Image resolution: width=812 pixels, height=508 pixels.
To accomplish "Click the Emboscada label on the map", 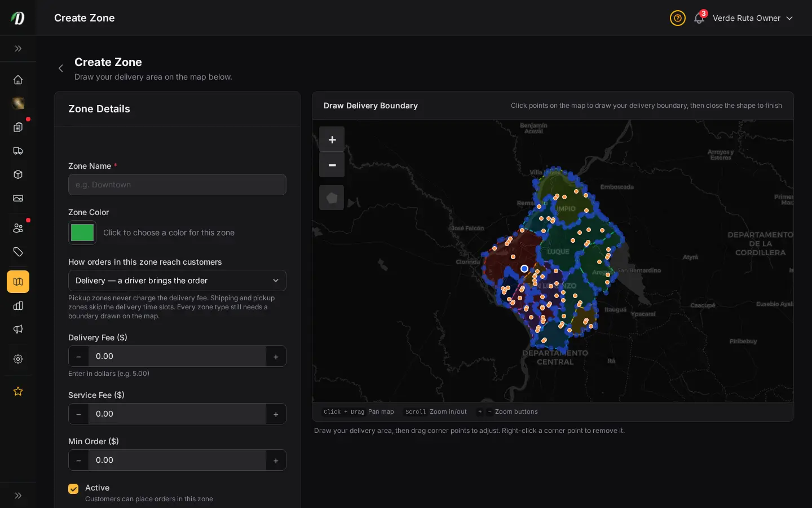I will point(617,187).
